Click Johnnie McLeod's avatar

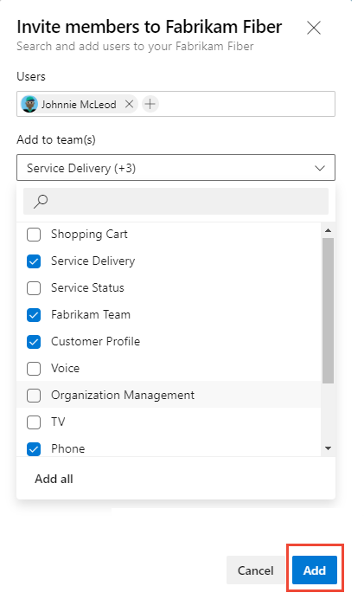tap(29, 104)
